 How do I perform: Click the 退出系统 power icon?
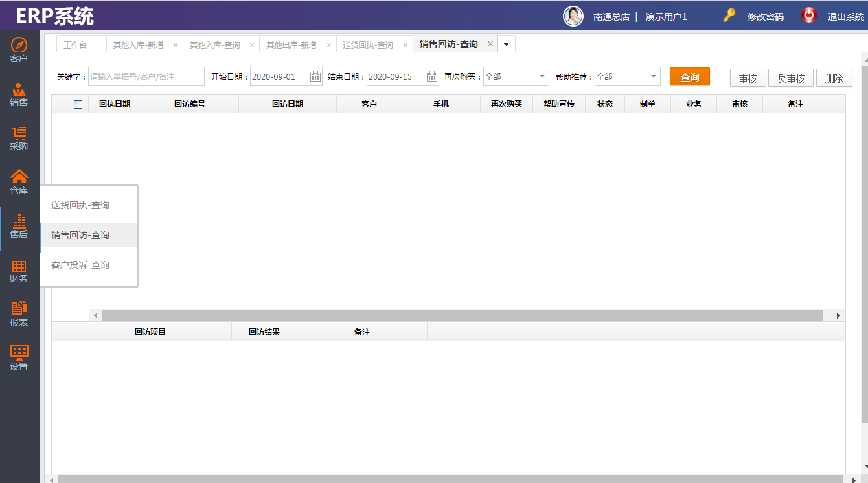click(x=809, y=16)
